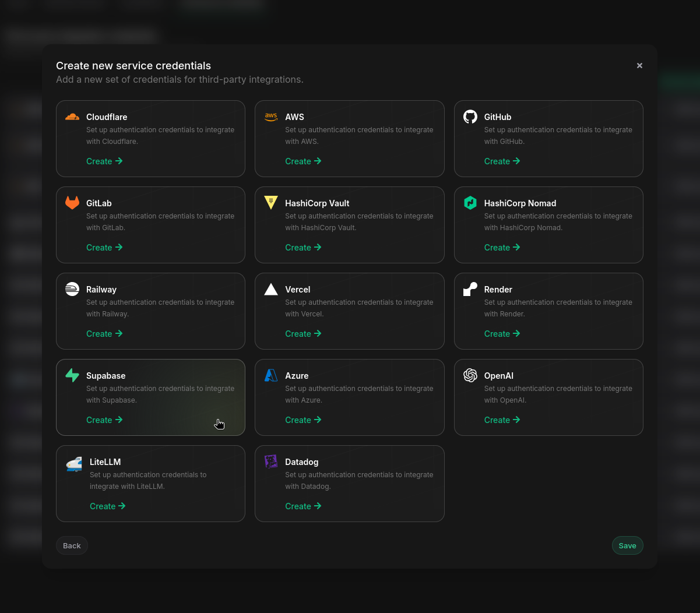Select the GitLab card title
700x613 pixels.
99,203
